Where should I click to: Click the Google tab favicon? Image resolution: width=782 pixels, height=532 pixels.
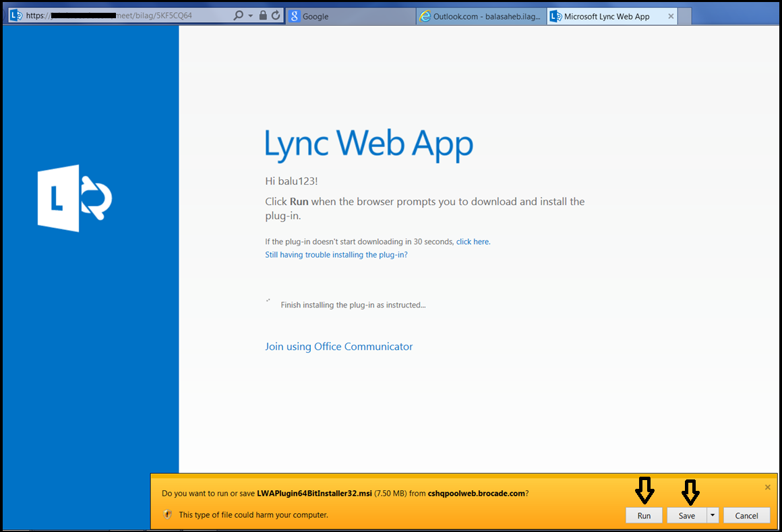tap(294, 16)
